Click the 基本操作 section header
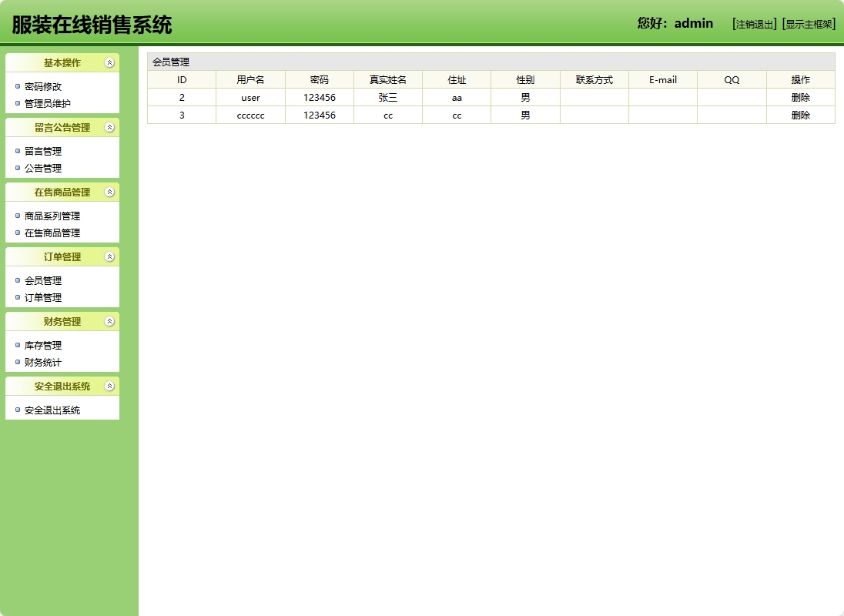Viewport: 844px width, 616px height. point(62,63)
